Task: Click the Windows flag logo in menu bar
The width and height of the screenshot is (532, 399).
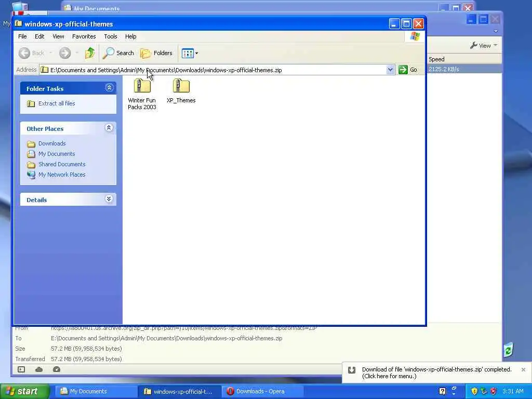Action: [415, 36]
